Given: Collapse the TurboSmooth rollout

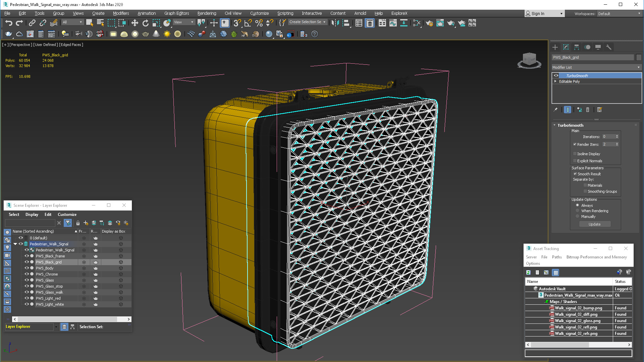Looking at the screenshot, I should coord(554,125).
